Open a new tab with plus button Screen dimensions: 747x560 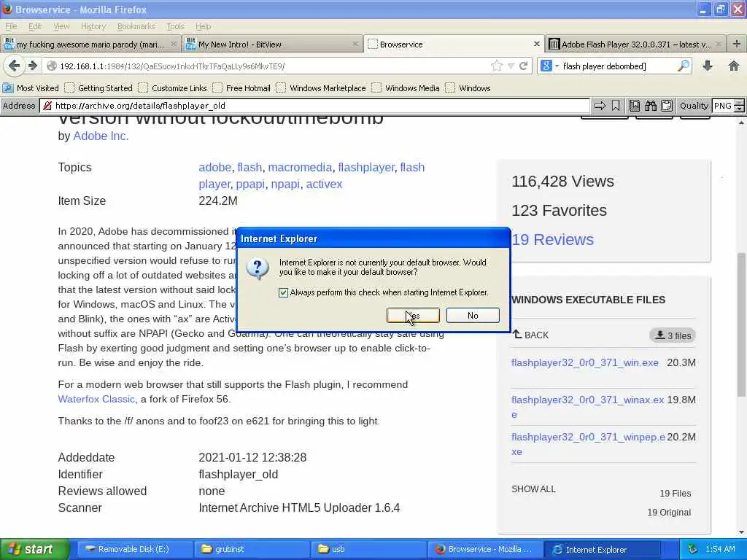tap(737, 44)
